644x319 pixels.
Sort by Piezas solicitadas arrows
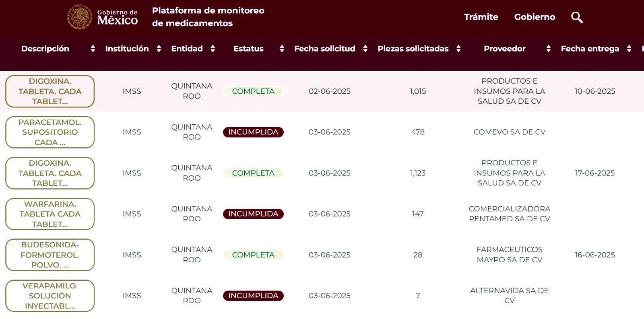click(458, 49)
